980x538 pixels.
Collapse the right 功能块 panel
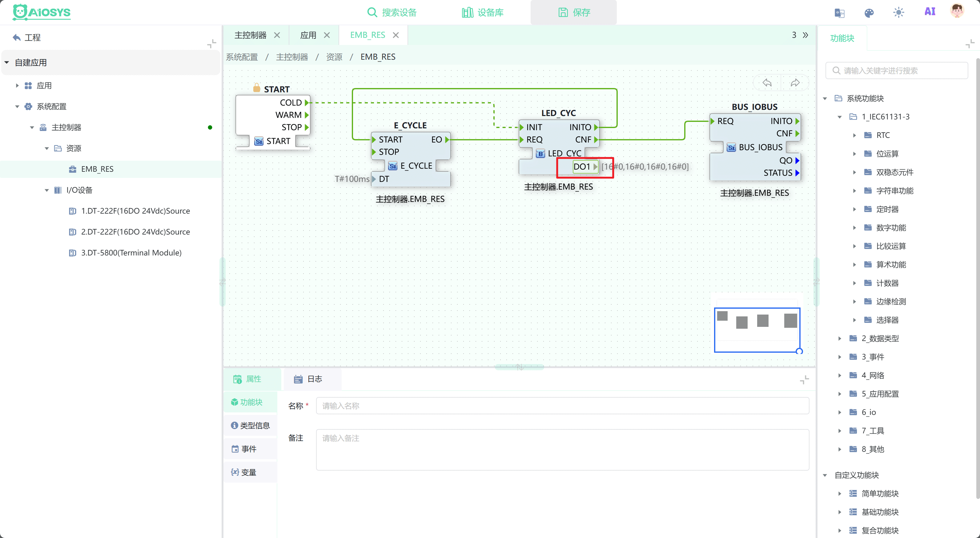click(970, 44)
